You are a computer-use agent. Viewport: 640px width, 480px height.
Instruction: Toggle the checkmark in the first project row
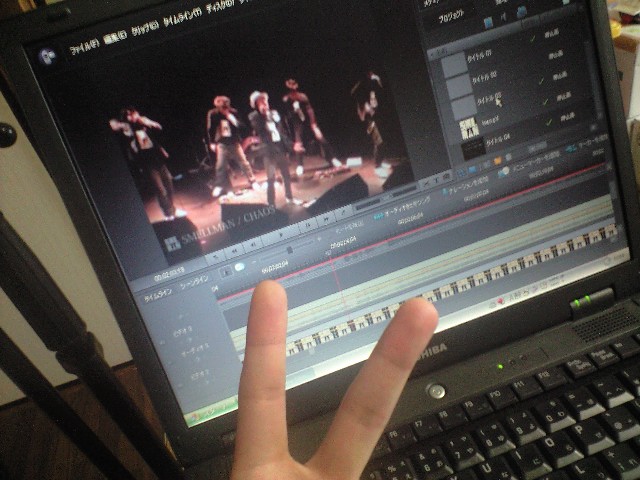(x=533, y=40)
